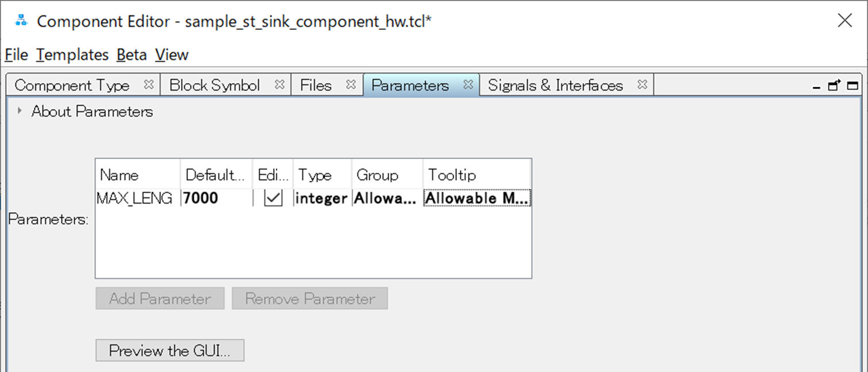Click the Add Parameter button
This screenshot has height=372, width=868.
click(x=160, y=299)
